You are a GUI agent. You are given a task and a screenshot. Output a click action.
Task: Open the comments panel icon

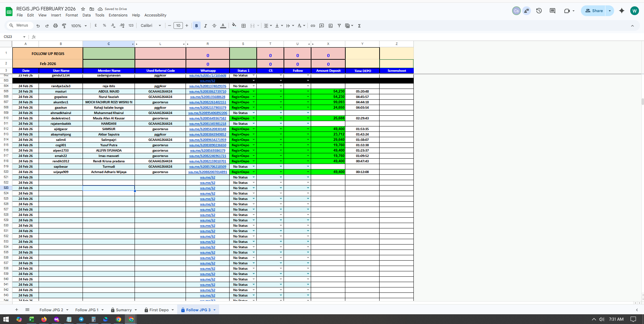coord(552,11)
